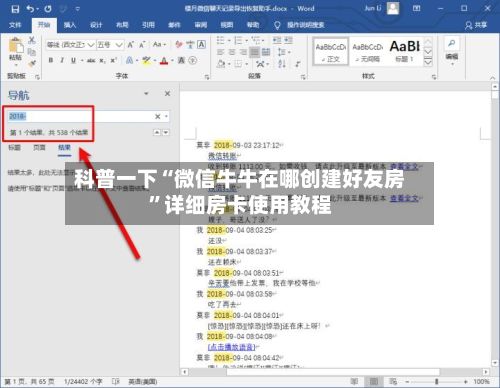Switch to the Insert ribbon tab

70,25
